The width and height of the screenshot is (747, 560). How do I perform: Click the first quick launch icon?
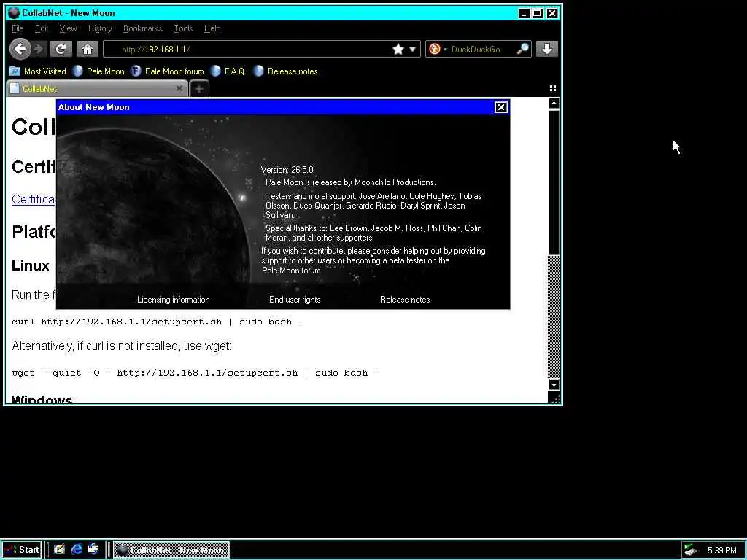pyautogui.click(x=59, y=550)
